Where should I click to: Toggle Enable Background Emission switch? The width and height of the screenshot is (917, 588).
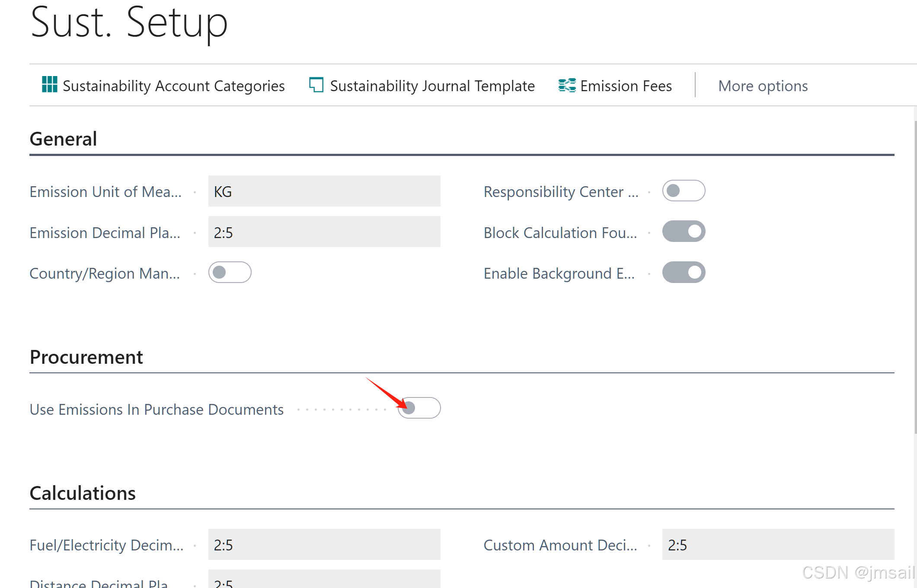684,272
